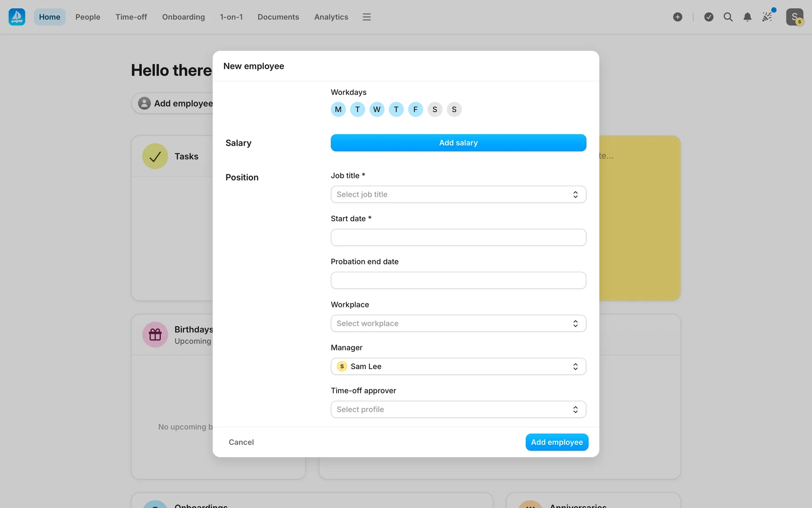Image resolution: width=812 pixels, height=508 pixels.
Task: Click Cancel in the dialog
Action: point(241,442)
